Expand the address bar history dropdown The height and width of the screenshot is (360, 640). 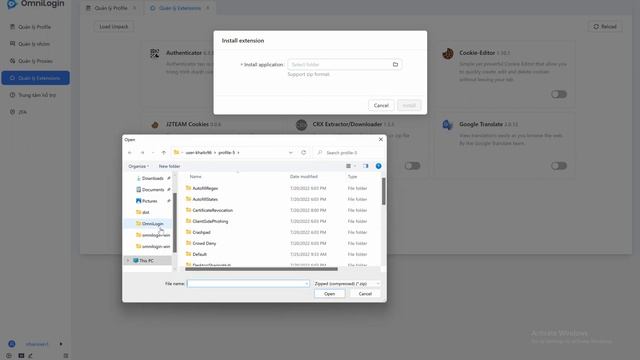coord(291,153)
